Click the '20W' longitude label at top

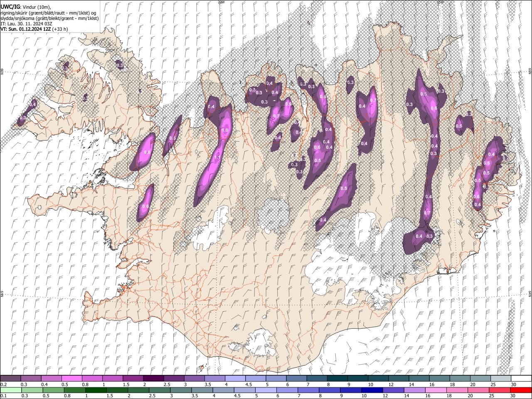[221, 2]
